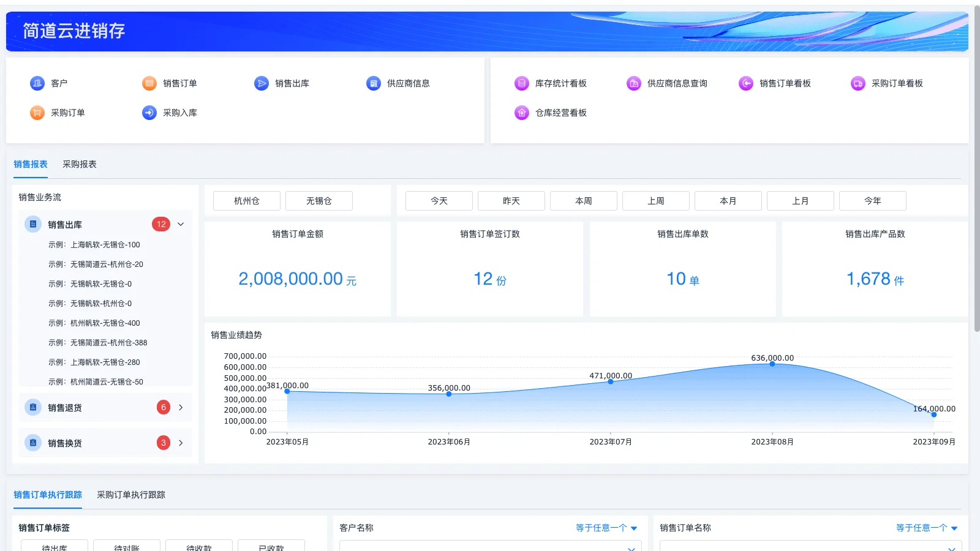The height and width of the screenshot is (551, 980).
Task: Open 库存统计看板 icon
Action: click(522, 83)
